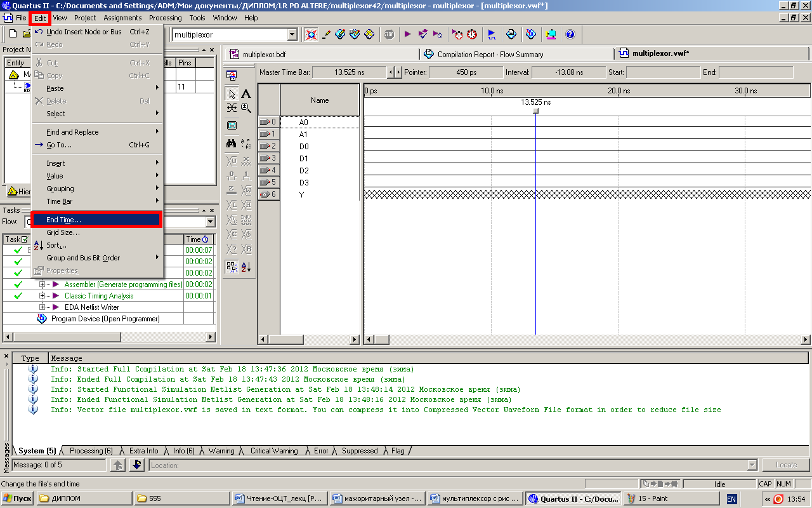812x508 pixels.
Task: Click the Forcing High 1 waveform icon
Action: click(x=246, y=175)
